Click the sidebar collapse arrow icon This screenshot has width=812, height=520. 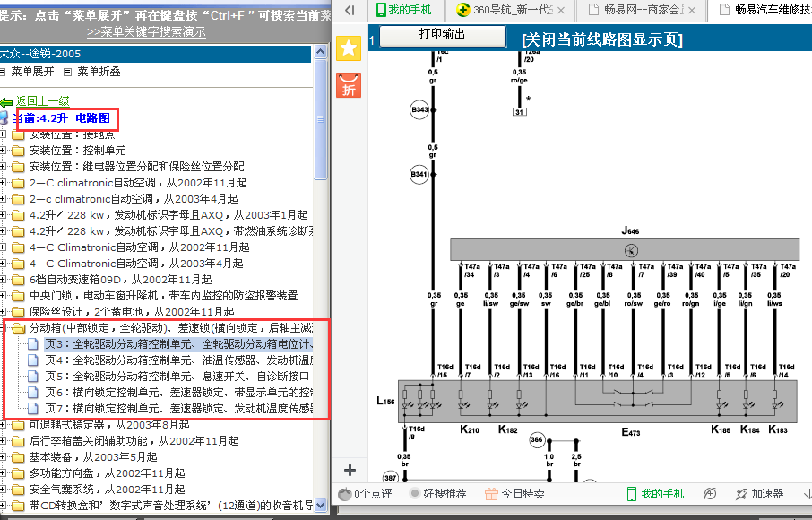(x=350, y=10)
